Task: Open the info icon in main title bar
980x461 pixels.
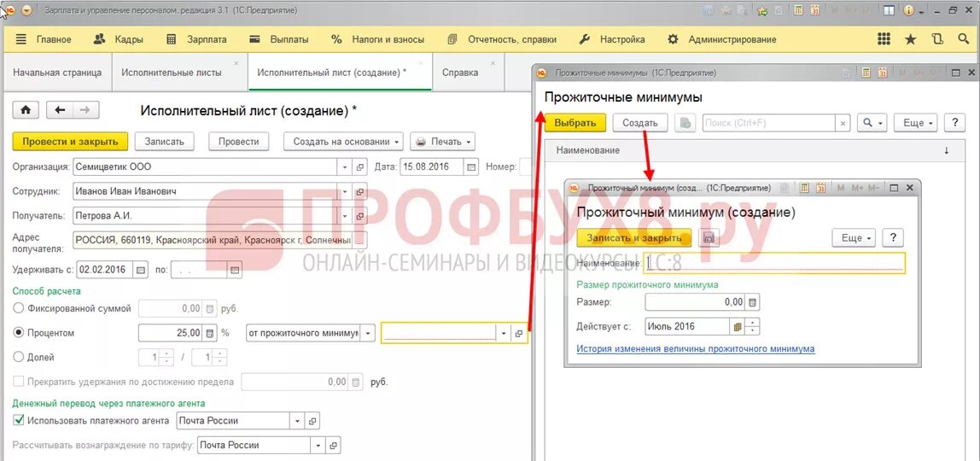Action: tap(907, 10)
